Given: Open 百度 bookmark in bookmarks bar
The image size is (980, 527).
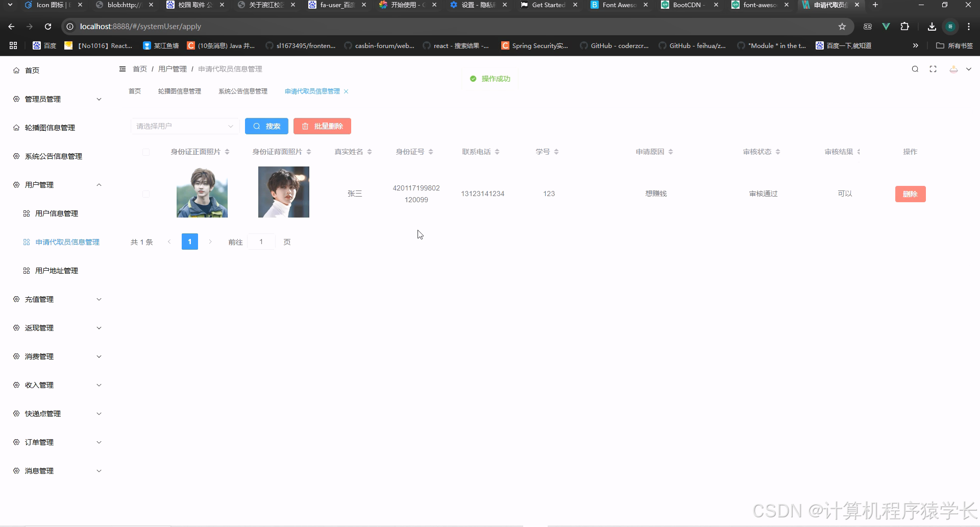Looking at the screenshot, I should coord(44,45).
